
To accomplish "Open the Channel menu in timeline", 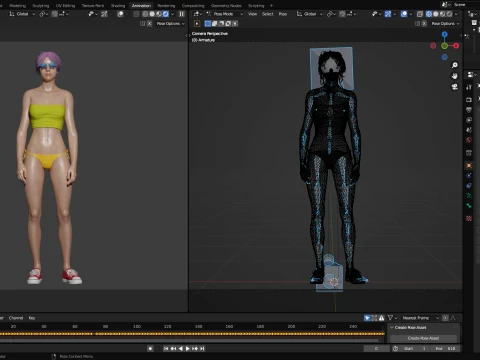I will tap(16, 318).
